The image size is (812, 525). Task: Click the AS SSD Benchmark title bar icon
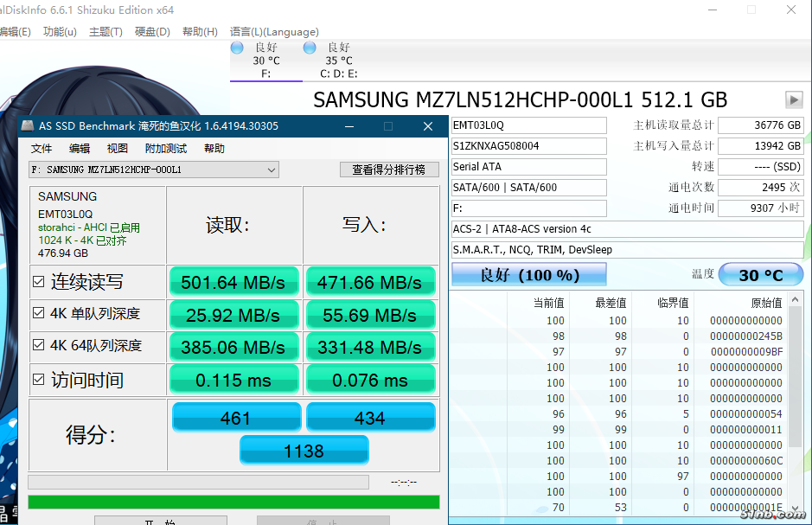pos(28,126)
